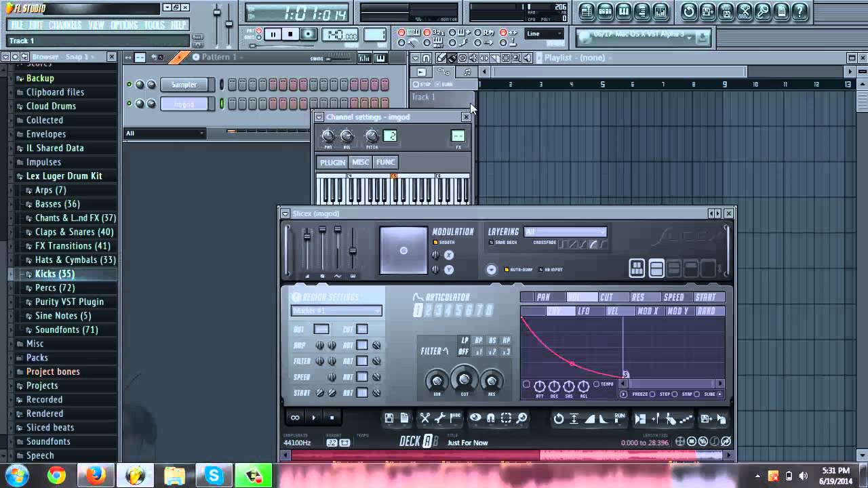Click the imgod channel button
The height and width of the screenshot is (488, 868).
tap(184, 104)
